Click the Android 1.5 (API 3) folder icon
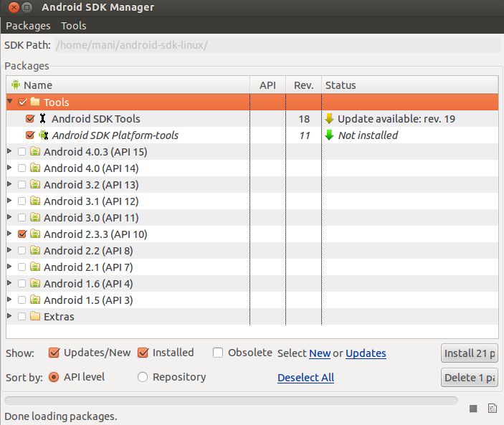Image resolution: width=504 pixels, height=425 pixels. click(x=35, y=300)
